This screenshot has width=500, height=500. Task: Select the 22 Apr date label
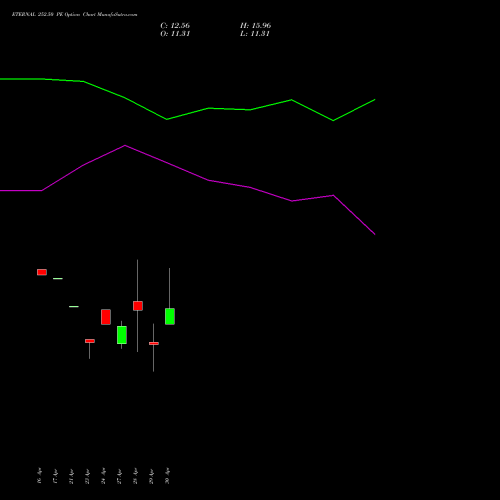[88, 476]
